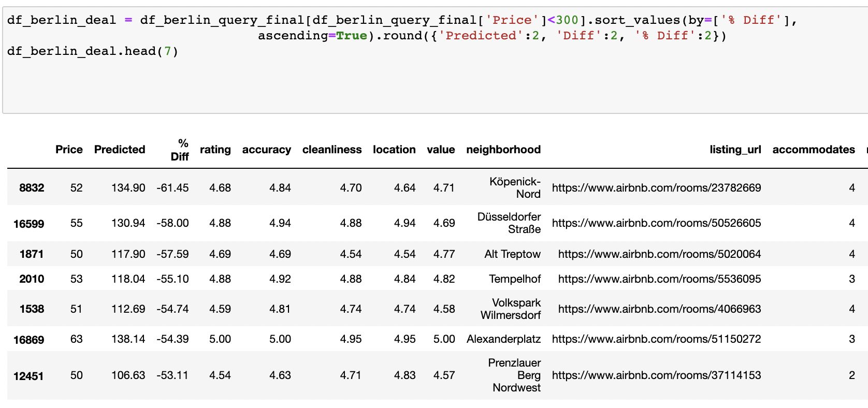Click the Prenzlauer Berg Nordwest cell
The width and height of the screenshot is (868, 408).
514,375
